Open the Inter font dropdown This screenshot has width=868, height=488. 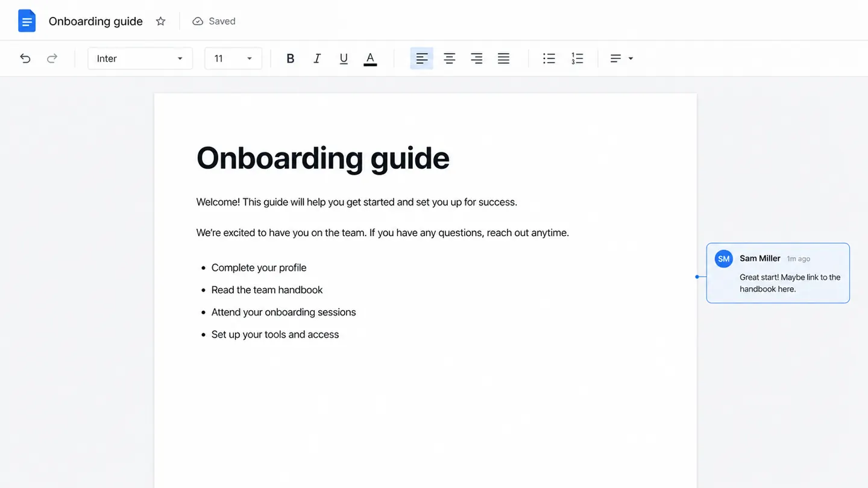(x=140, y=58)
